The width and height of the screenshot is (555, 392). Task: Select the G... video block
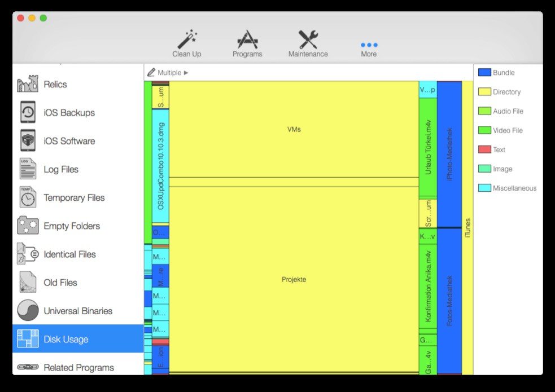coord(428,340)
